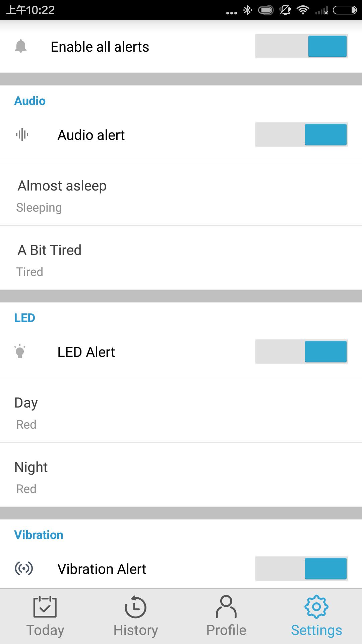
Task: Tap the bell icon beside Enable all alerts
Action: 21,46
